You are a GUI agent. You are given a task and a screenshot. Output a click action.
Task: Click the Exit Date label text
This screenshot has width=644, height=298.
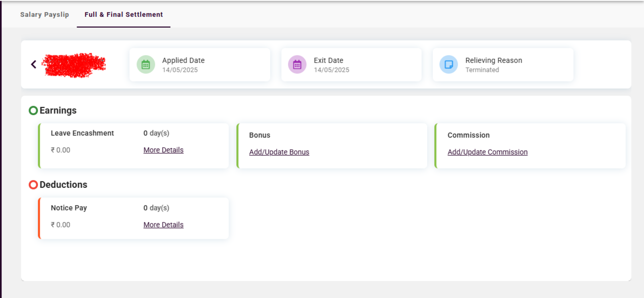(328, 60)
